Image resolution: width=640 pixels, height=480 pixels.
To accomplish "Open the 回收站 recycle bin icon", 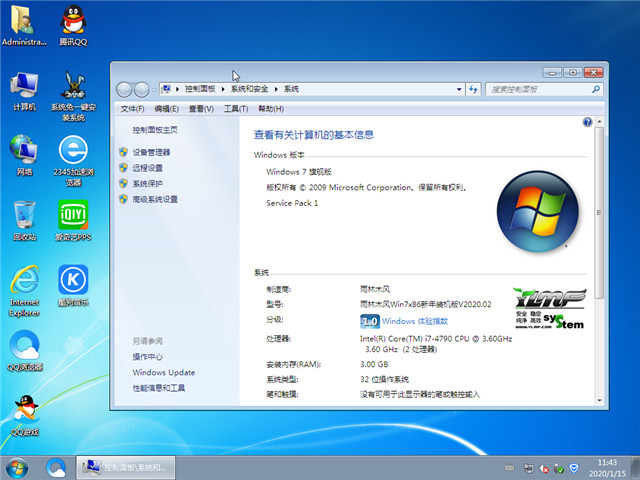I will click(x=24, y=220).
